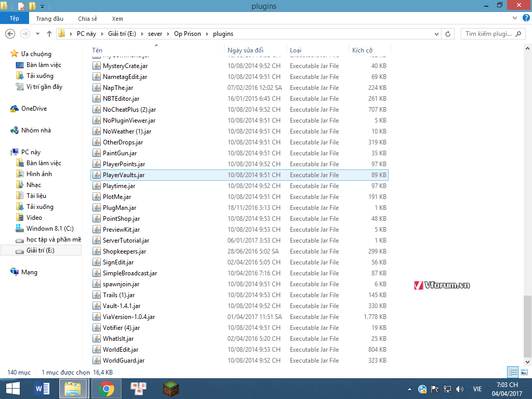Refresh the plugins folder view
532x399 pixels.
(448, 34)
